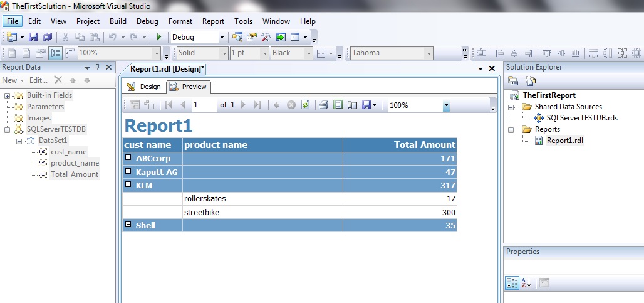Go to Next Page arrow icon
The height and width of the screenshot is (303, 644).
point(243,105)
